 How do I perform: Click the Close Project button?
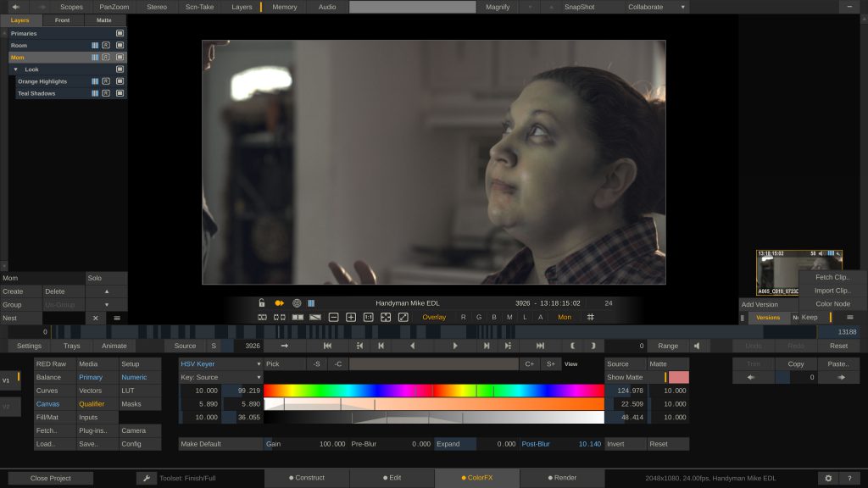[51, 478]
